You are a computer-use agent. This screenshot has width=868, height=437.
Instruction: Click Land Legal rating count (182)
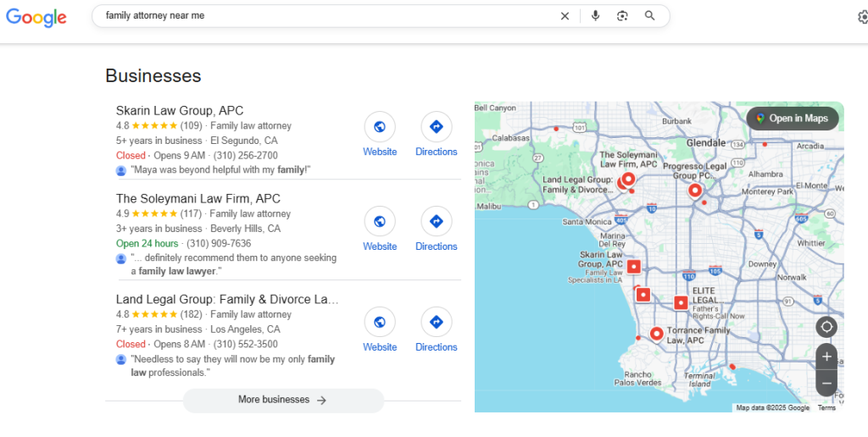(191, 314)
